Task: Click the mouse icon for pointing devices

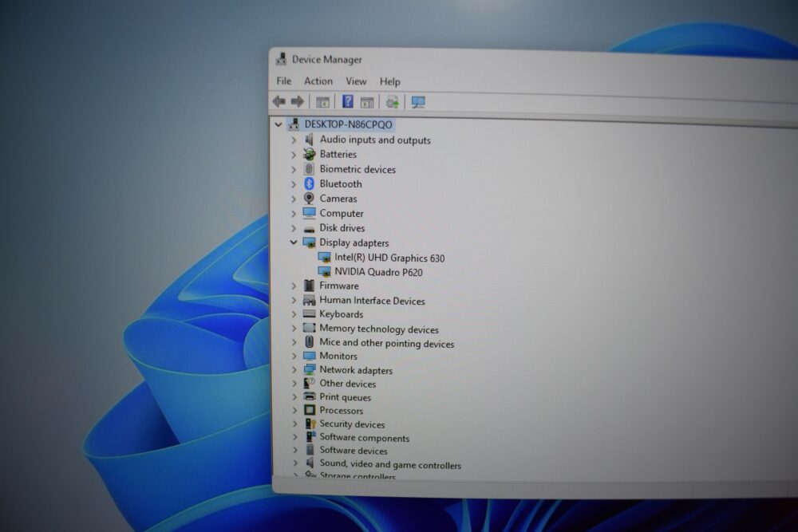Action: coord(309,342)
